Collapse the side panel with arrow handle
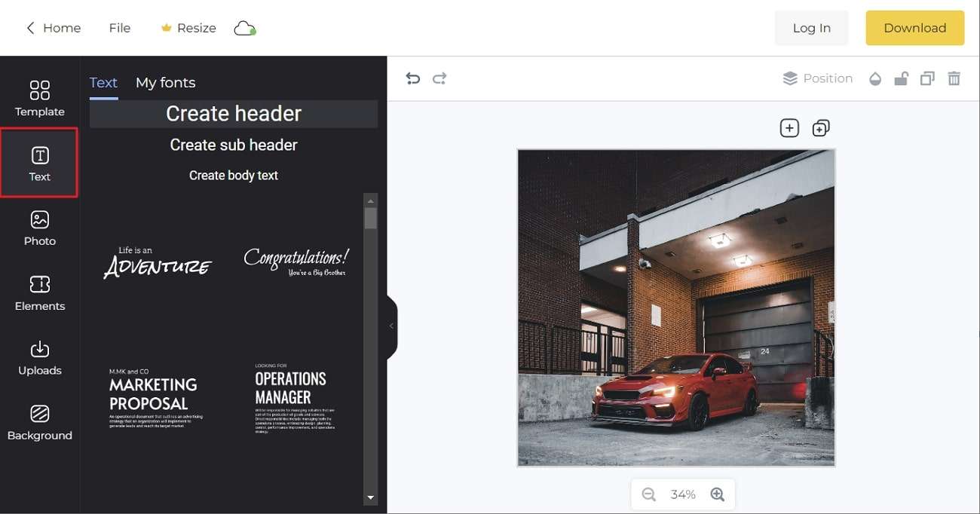The width and height of the screenshot is (980, 514). click(x=391, y=326)
